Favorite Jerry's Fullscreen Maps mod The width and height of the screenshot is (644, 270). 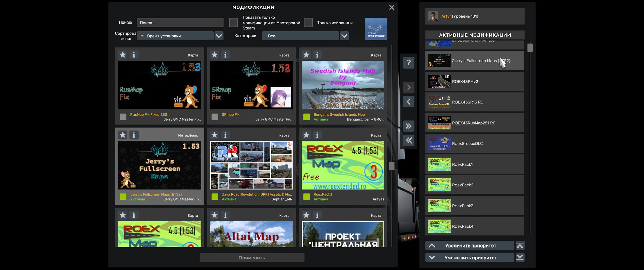pyautogui.click(x=123, y=135)
